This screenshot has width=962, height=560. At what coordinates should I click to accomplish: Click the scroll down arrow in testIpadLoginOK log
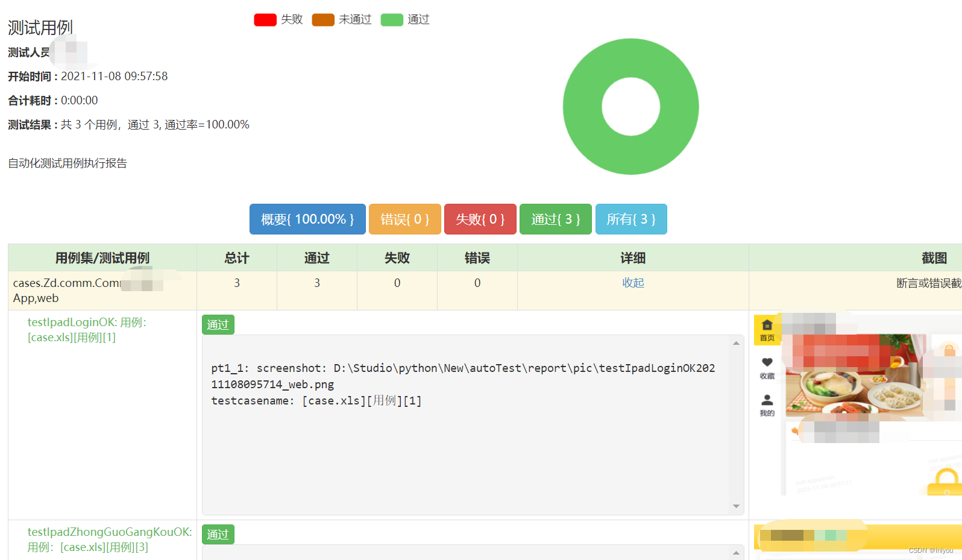pos(736,506)
